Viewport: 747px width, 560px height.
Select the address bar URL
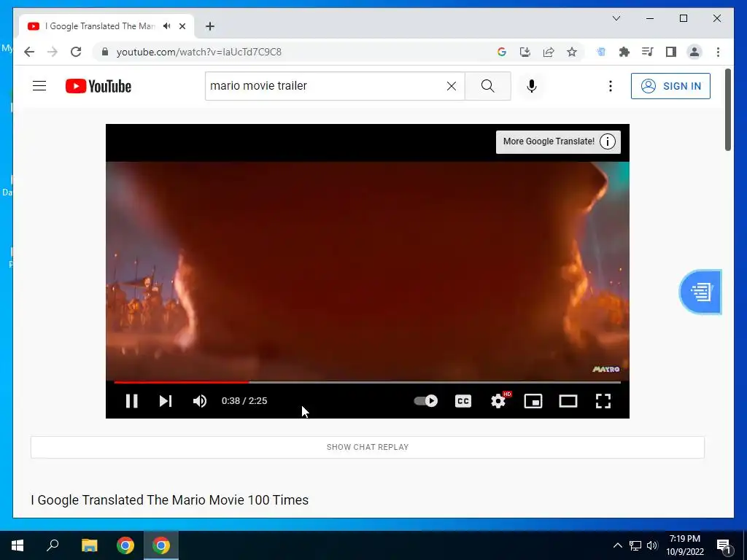199,52
